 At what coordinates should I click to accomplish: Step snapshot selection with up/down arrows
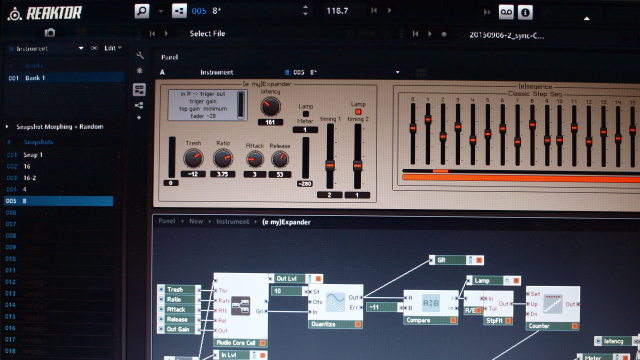pos(305,11)
